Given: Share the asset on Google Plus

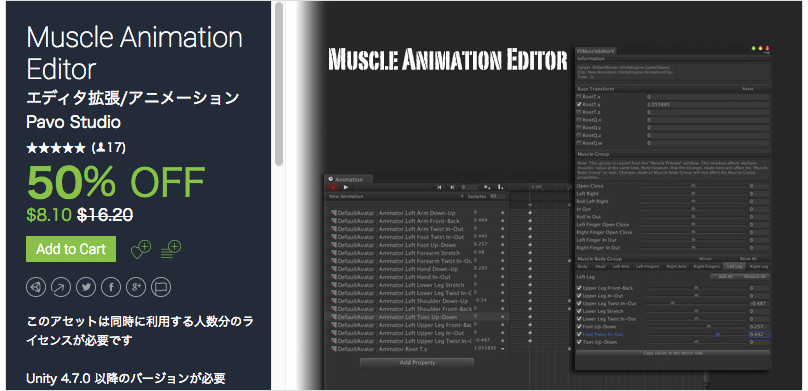Looking at the screenshot, I should [x=136, y=287].
